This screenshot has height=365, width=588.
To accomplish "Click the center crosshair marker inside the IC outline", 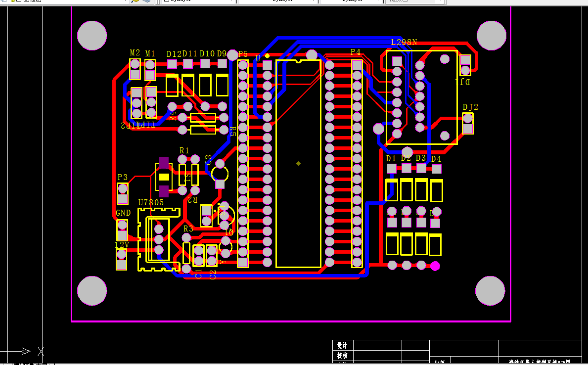I will pos(299,164).
